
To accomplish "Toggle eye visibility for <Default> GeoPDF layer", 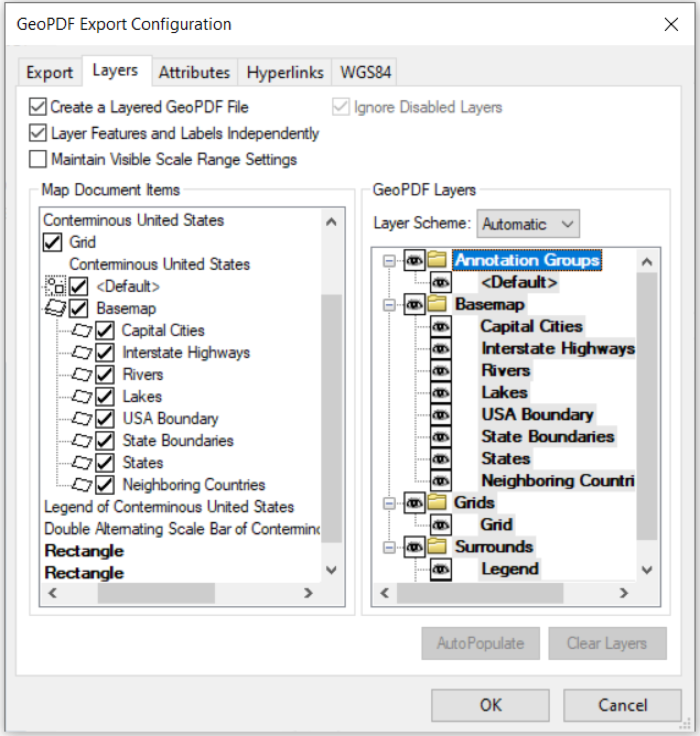I will point(440,282).
